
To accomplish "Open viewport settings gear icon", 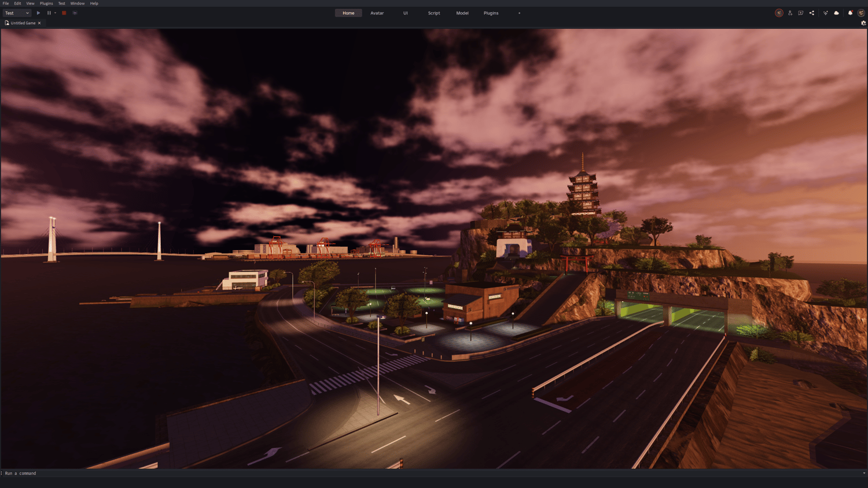I will tap(863, 23).
